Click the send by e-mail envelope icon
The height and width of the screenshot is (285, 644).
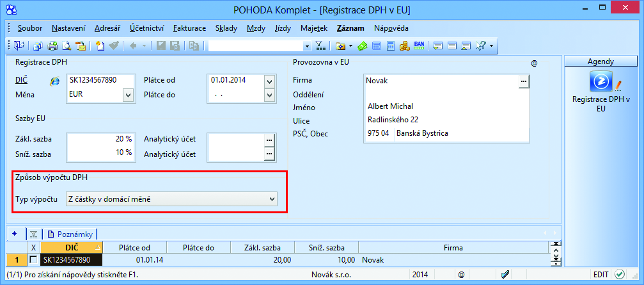point(81,45)
